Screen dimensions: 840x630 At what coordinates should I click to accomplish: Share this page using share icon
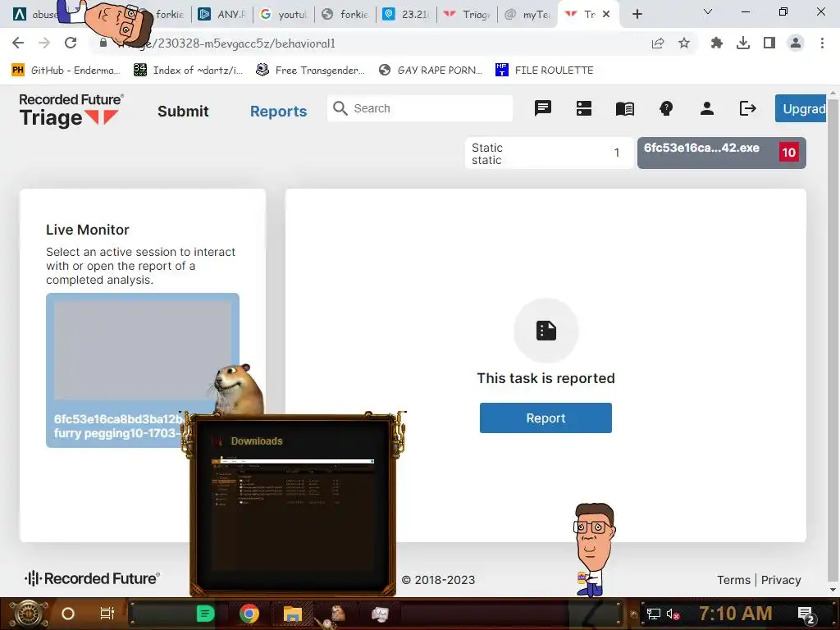click(x=658, y=43)
